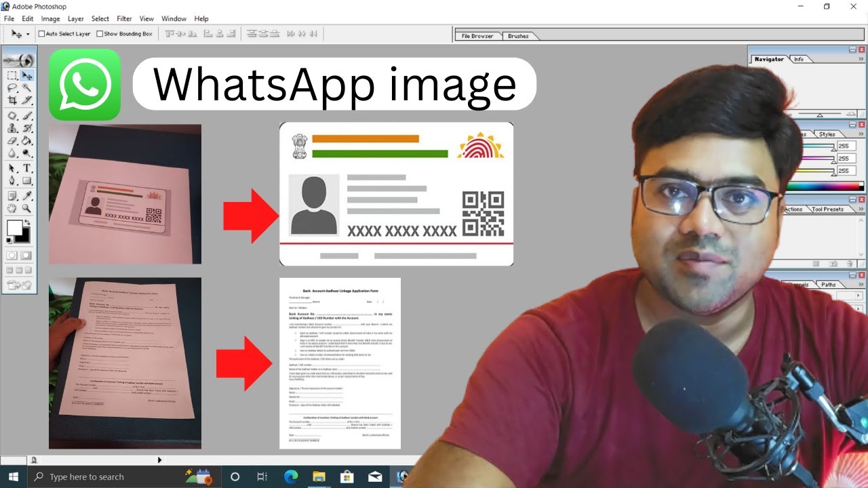Open the Layer menu
Viewport: 868px width, 488px height.
[76, 19]
